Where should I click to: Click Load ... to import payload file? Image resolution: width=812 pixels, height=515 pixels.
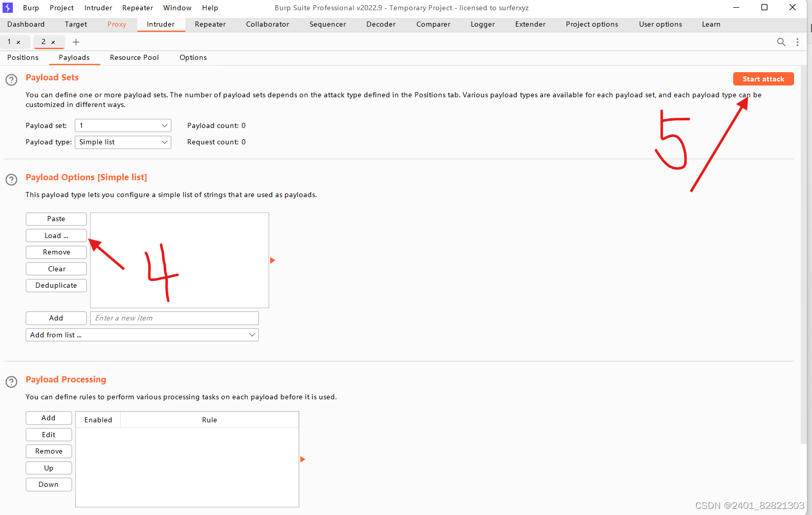click(56, 235)
